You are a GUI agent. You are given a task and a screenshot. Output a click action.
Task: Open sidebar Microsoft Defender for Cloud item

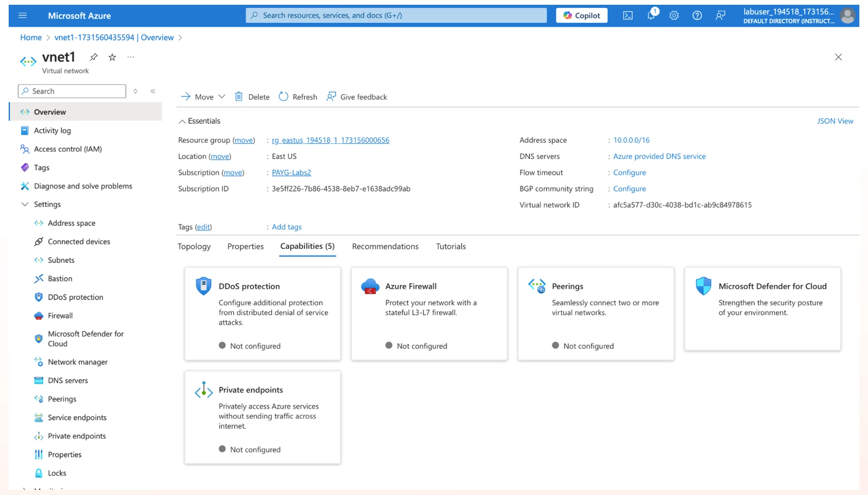[x=86, y=339]
